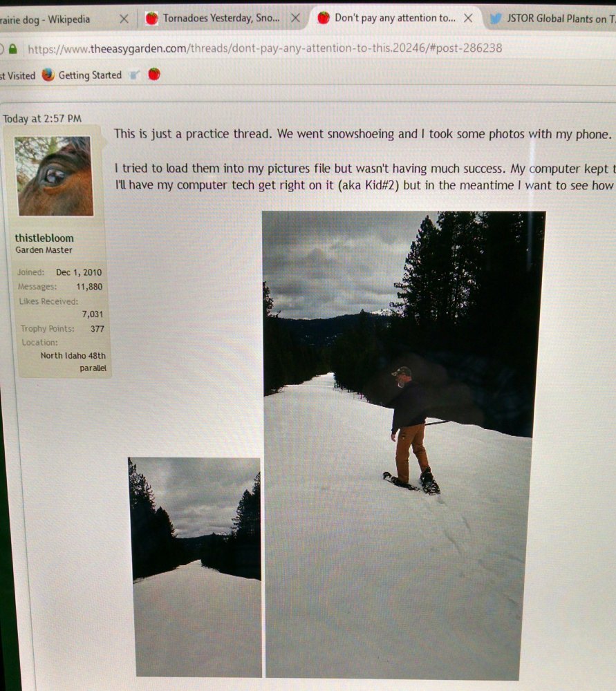Click the tomato favicon on active tab

(x=324, y=18)
